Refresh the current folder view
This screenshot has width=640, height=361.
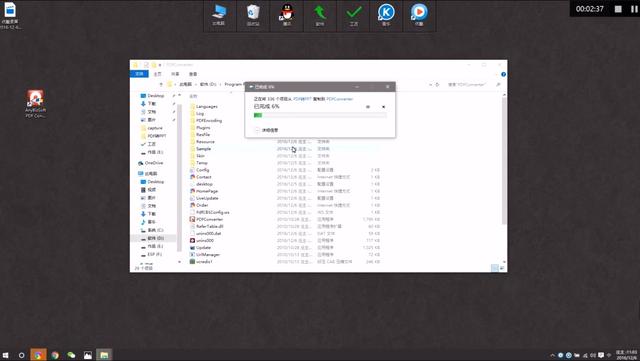(x=437, y=85)
